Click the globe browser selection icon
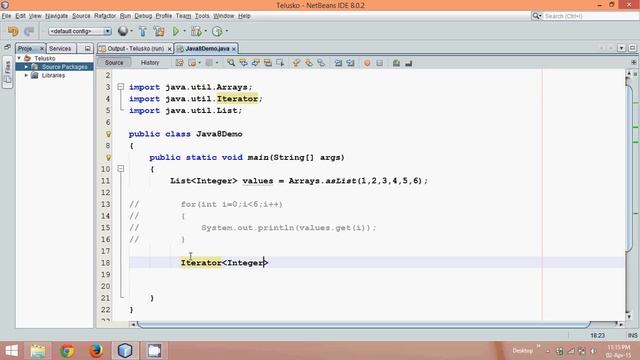Screen dimensions: 640x360 click(122, 31)
